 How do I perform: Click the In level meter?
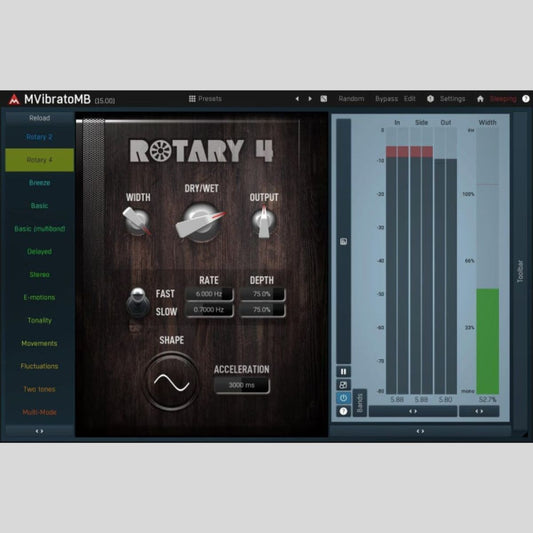click(x=397, y=261)
